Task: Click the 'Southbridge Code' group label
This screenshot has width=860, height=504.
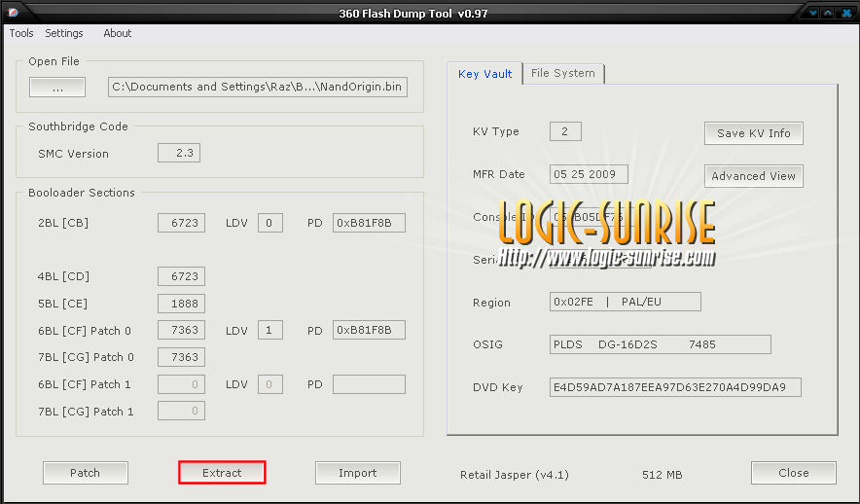Action: tap(79, 126)
